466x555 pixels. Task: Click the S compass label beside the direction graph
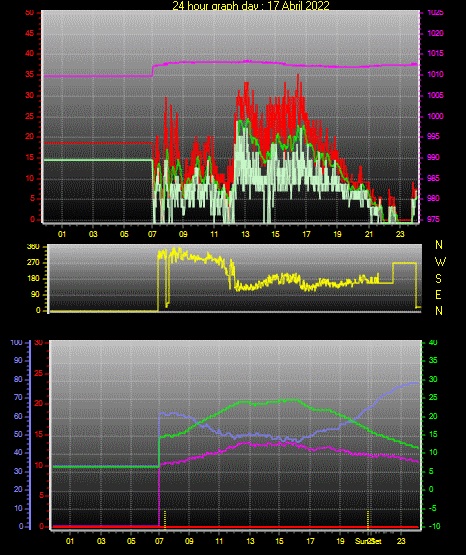[x=438, y=279]
